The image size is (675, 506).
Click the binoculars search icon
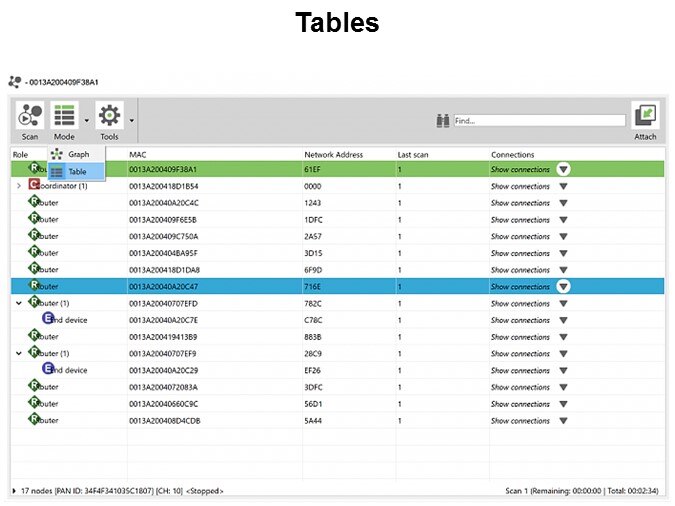[443, 121]
